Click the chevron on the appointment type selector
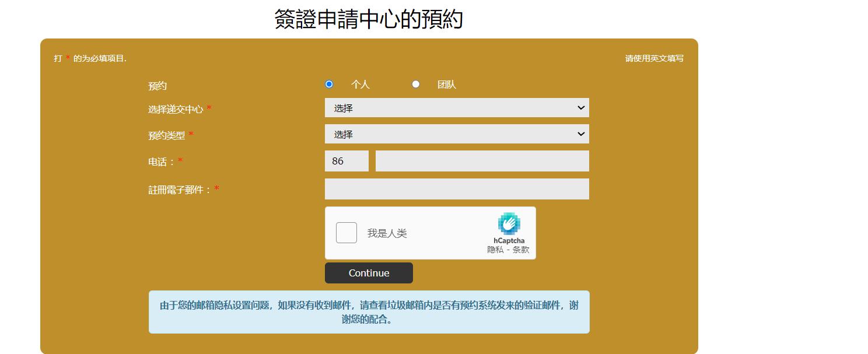The image size is (868, 354). pyautogui.click(x=580, y=134)
